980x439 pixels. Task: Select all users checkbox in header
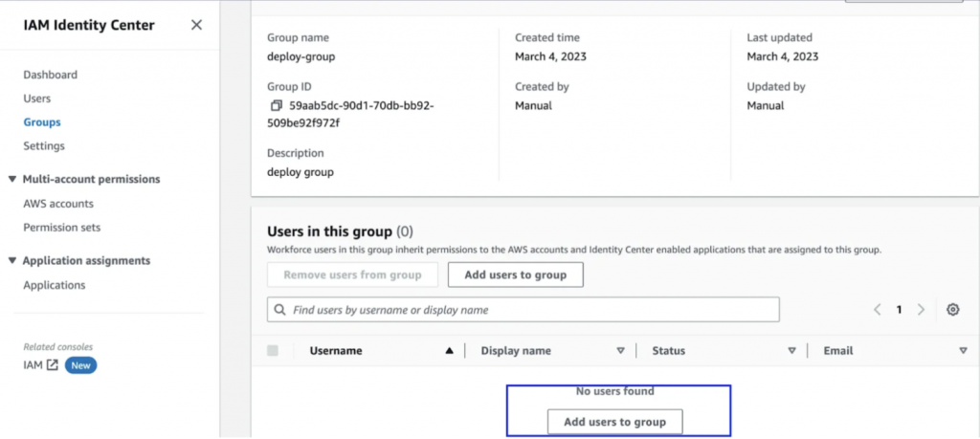point(273,351)
